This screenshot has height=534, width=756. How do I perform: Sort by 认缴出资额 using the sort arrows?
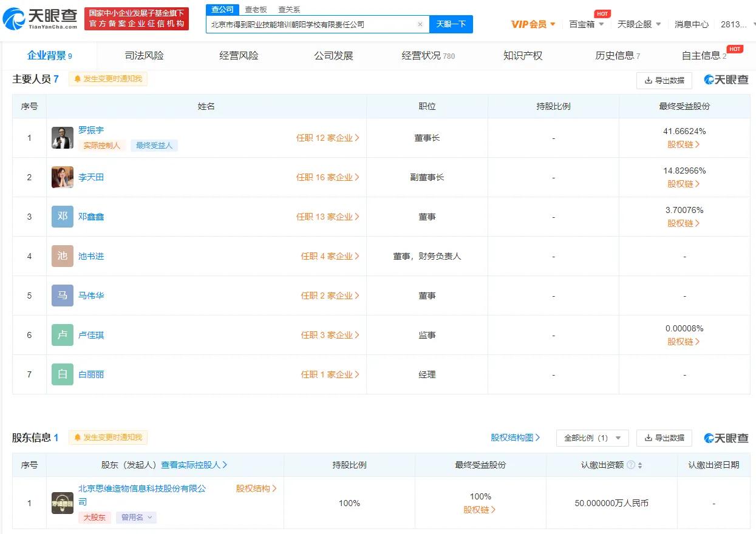(640, 465)
